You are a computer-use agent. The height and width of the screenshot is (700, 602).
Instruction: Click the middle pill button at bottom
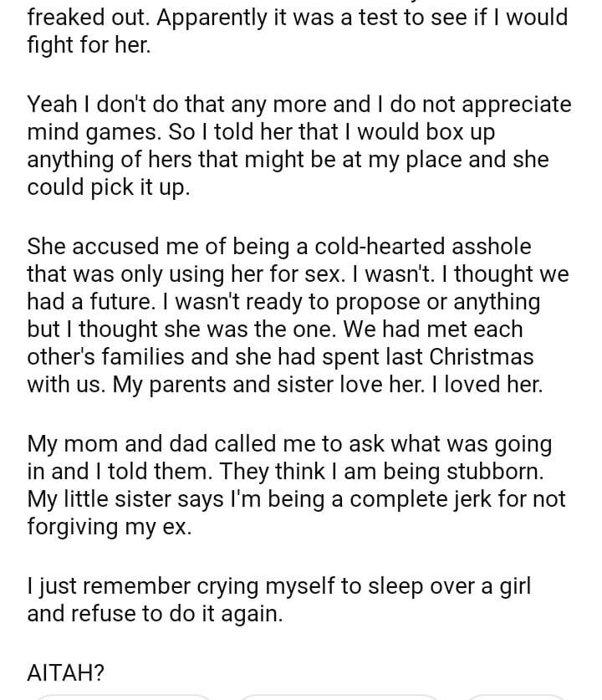(x=338, y=696)
